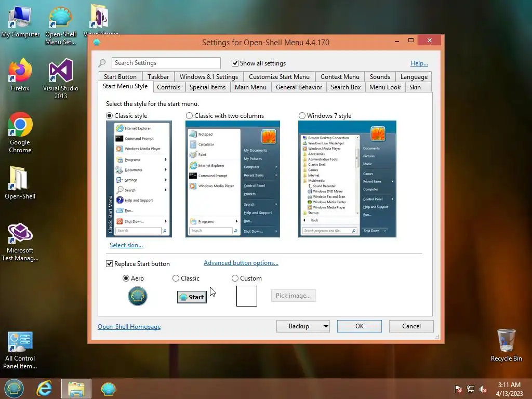Open My Computer desktop icon
Screen dimensions: 532x399
point(20,21)
